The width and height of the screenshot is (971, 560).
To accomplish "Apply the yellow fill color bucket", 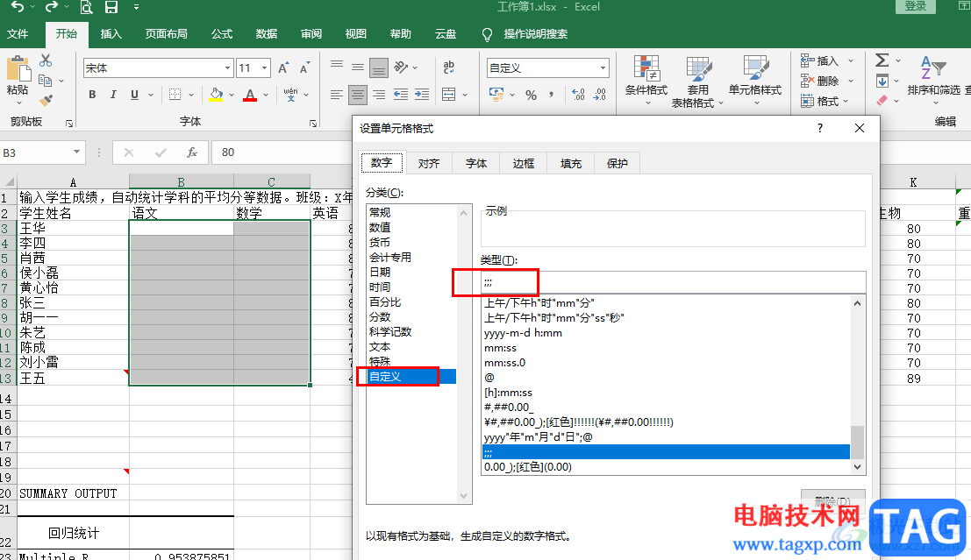I will (x=216, y=95).
